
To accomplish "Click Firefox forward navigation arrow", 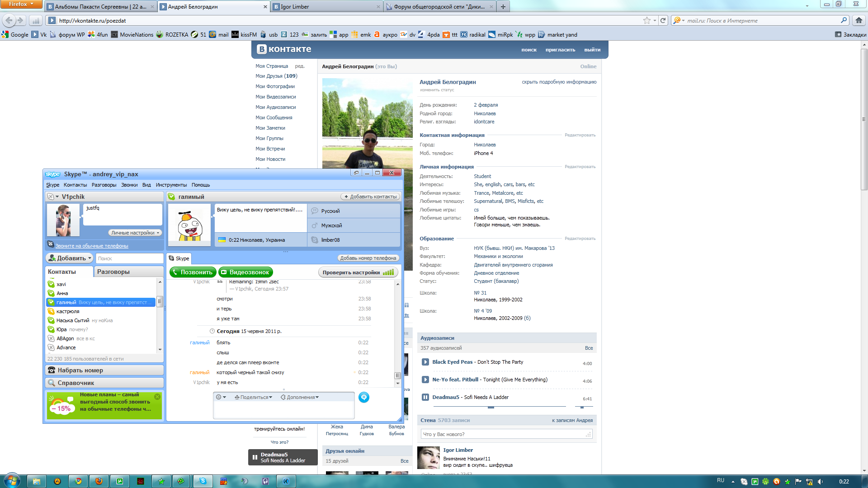I will coord(20,20).
